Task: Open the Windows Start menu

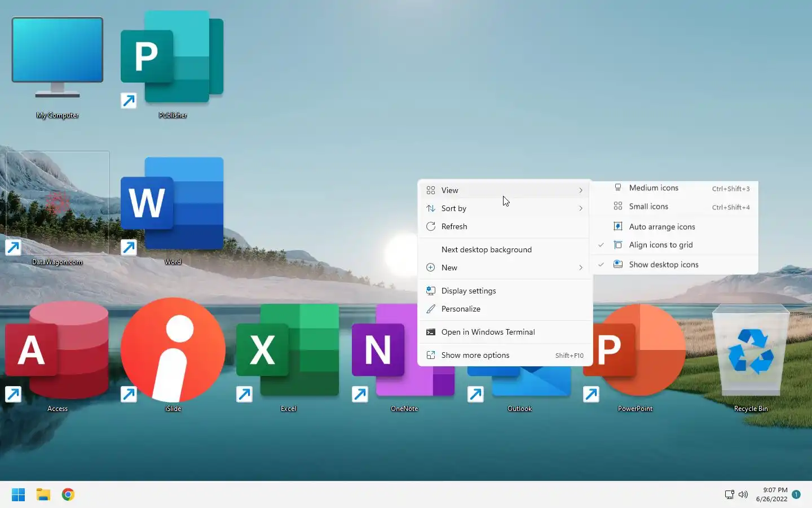Action: pos(18,494)
